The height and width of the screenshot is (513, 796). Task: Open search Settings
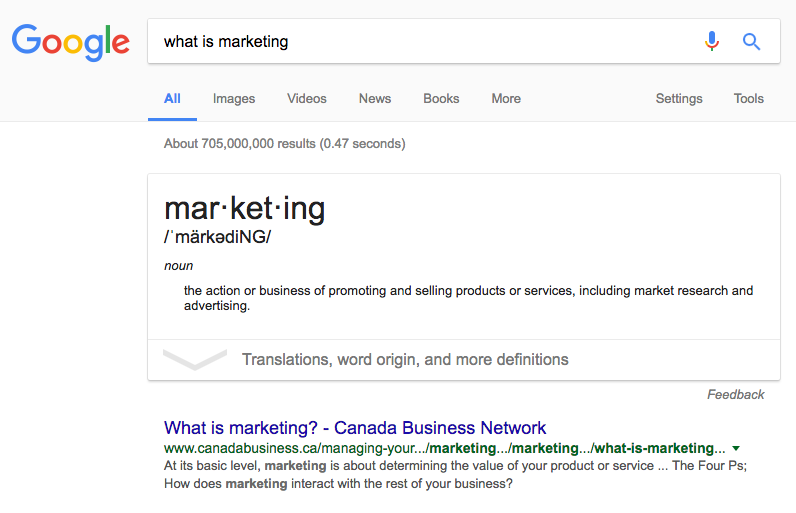click(679, 98)
